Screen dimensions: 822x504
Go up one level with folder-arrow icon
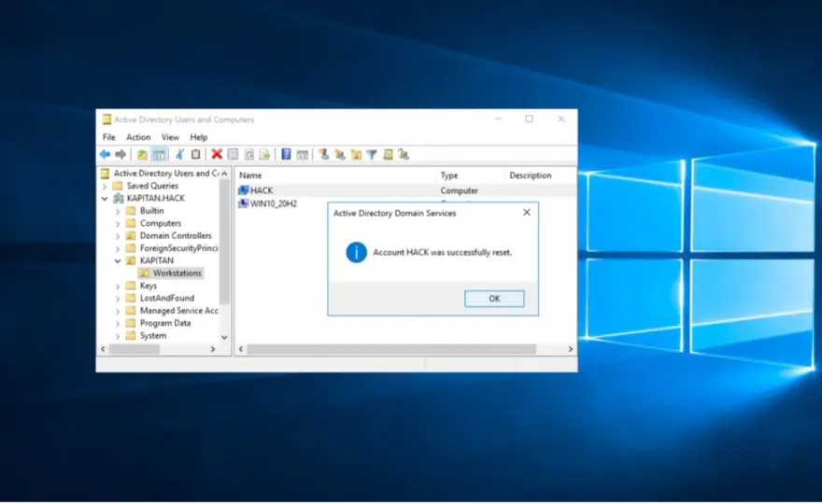click(142, 155)
